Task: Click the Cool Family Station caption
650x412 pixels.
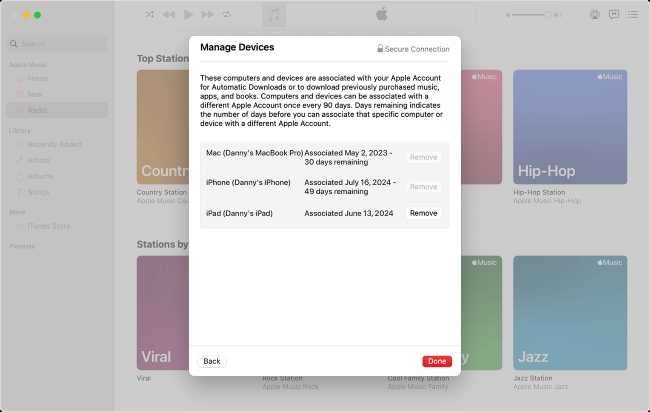Action: coord(418,378)
